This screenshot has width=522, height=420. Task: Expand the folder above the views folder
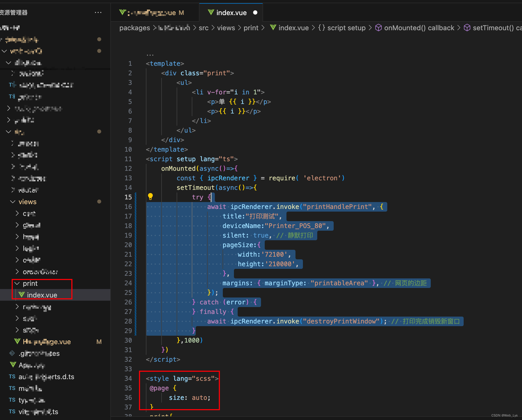12,190
